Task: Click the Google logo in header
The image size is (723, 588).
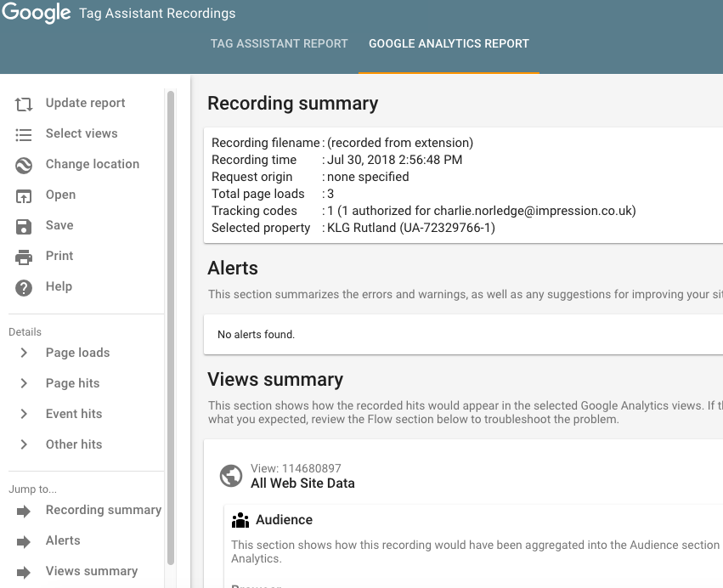Action: [x=37, y=14]
